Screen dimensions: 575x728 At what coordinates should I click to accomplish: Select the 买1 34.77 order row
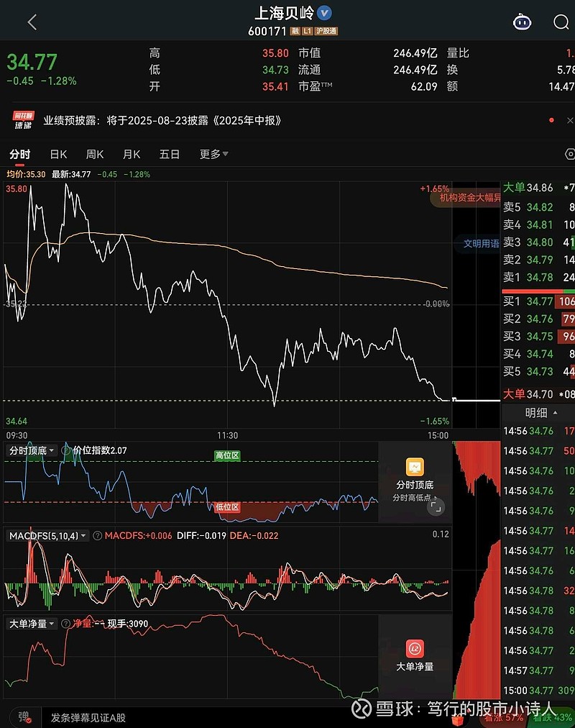538,301
